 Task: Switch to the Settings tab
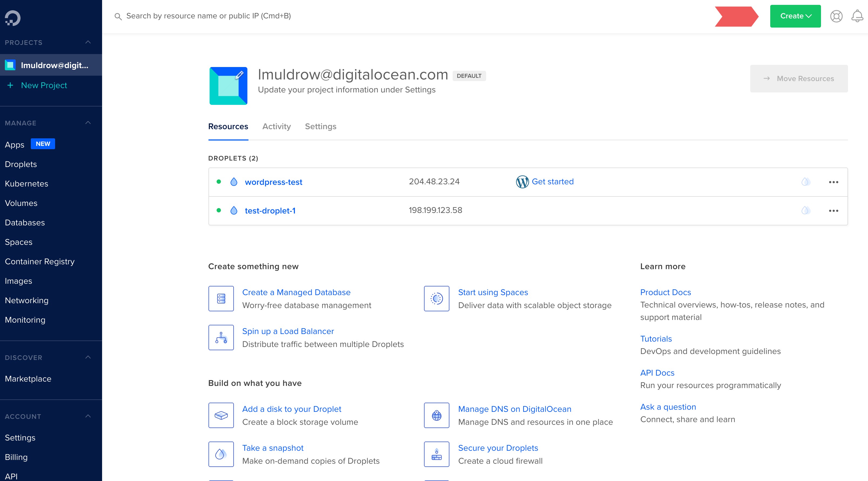click(321, 126)
